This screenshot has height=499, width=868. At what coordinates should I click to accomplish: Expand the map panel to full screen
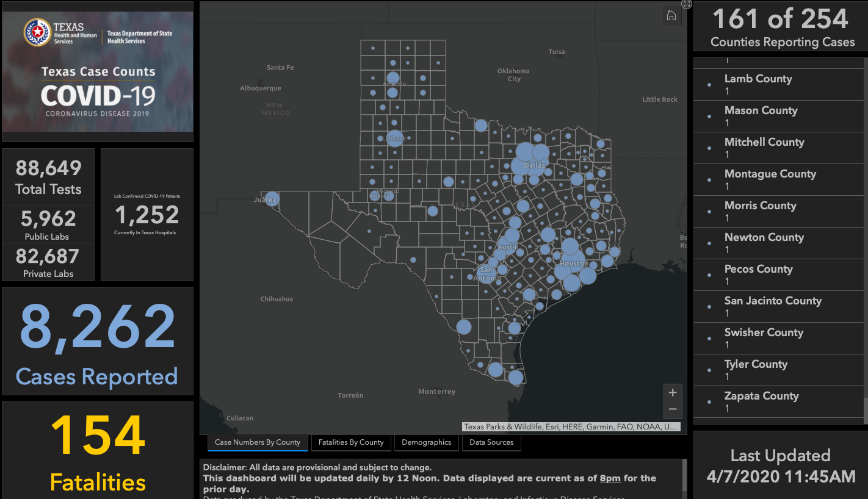(x=686, y=4)
